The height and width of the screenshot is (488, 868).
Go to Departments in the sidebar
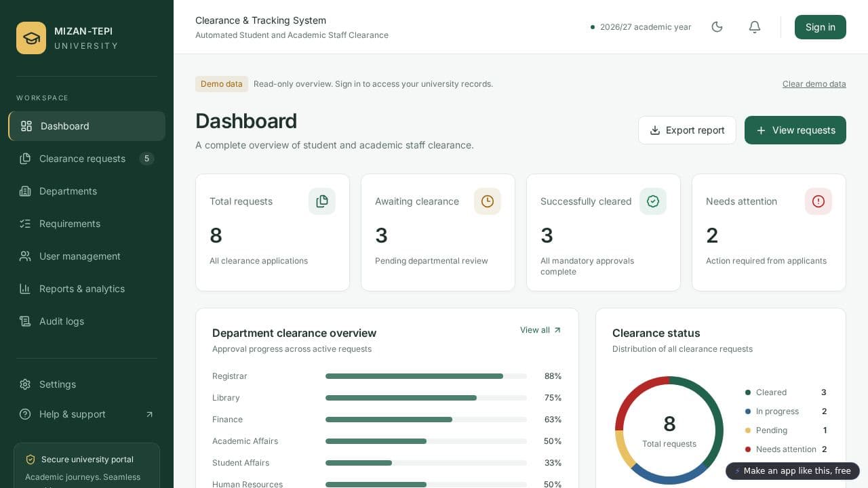[x=87, y=191]
